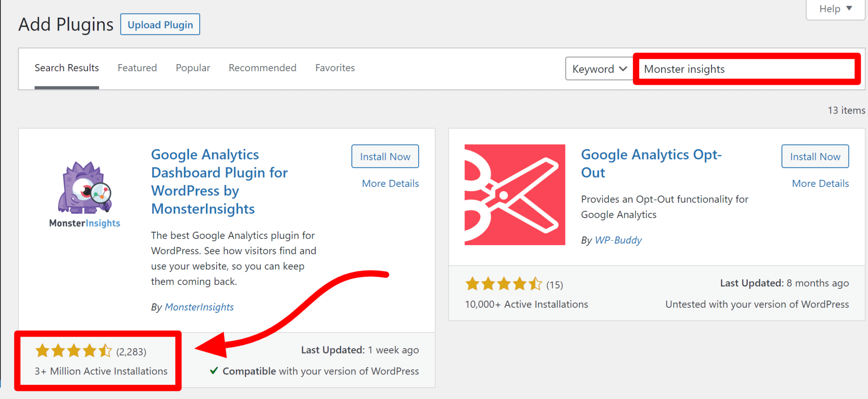Viewport: 868px width, 399px height.
Task: Switch to the Search Results tab
Action: [67, 68]
